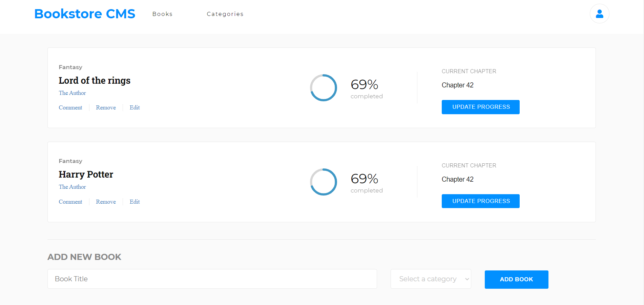Click The Author link under Lord of the rings
Viewport: 644px width, 305px height.
click(x=72, y=93)
